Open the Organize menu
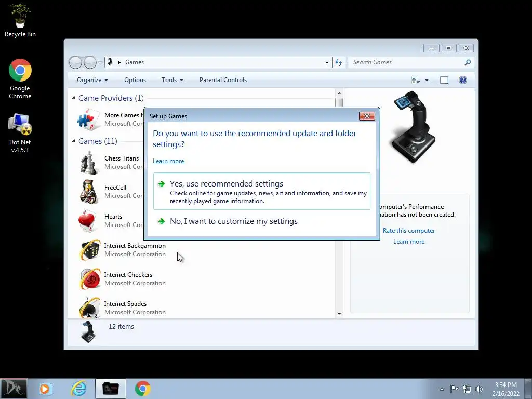 (x=92, y=80)
